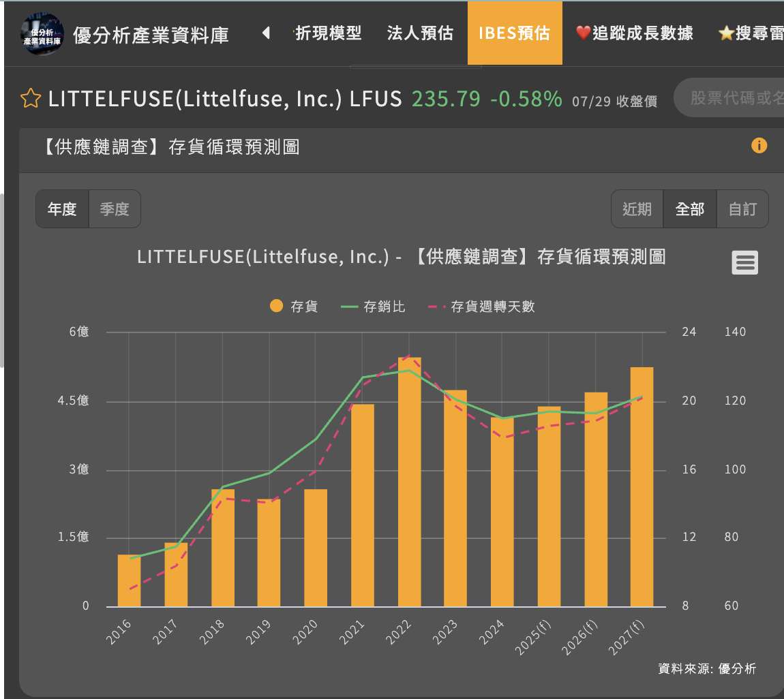
Task: Click the LITTELFUSE(Littelfuse, Inc.) LFUS stock heading
Action: 225,98
